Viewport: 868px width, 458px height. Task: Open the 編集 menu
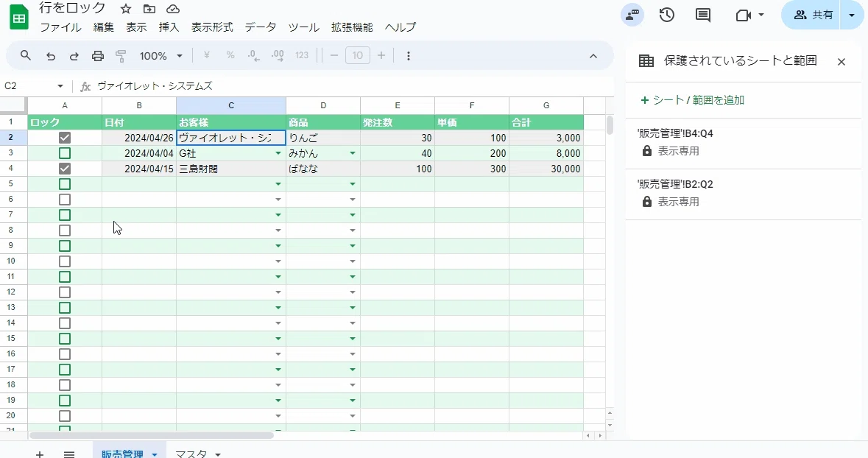[104, 27]
